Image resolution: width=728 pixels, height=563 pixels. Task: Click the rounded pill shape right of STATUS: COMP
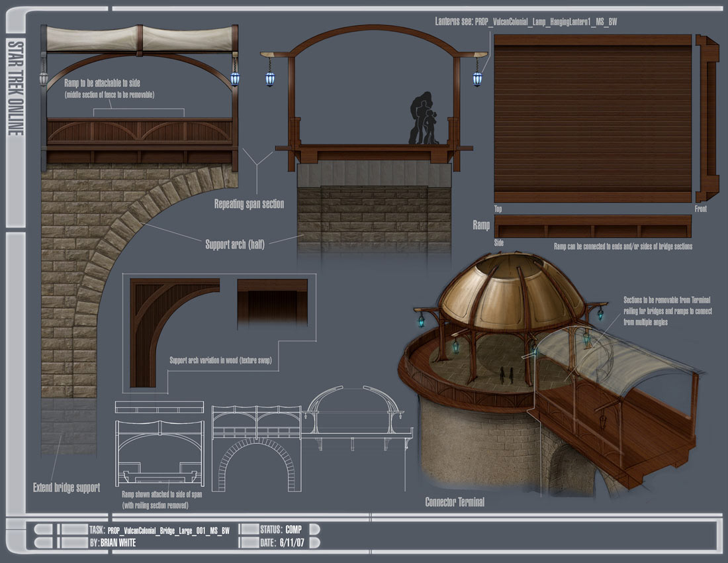coord(315,529)
